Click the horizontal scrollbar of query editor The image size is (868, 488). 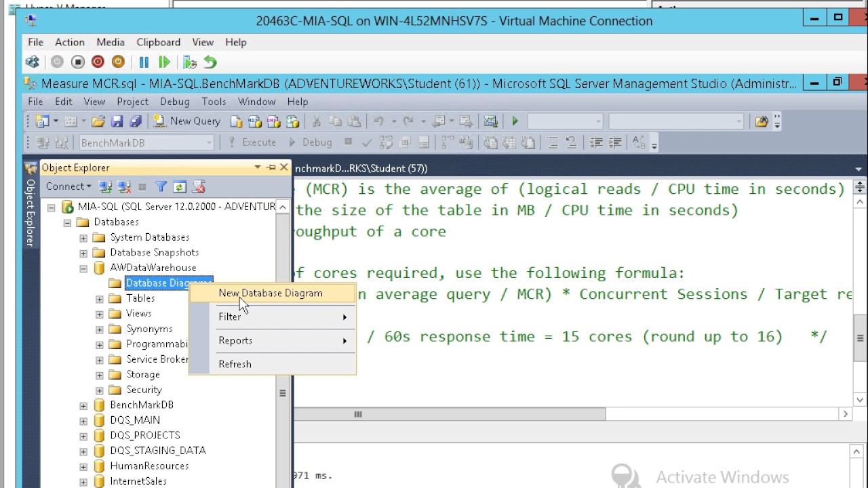tap(450, 414)
